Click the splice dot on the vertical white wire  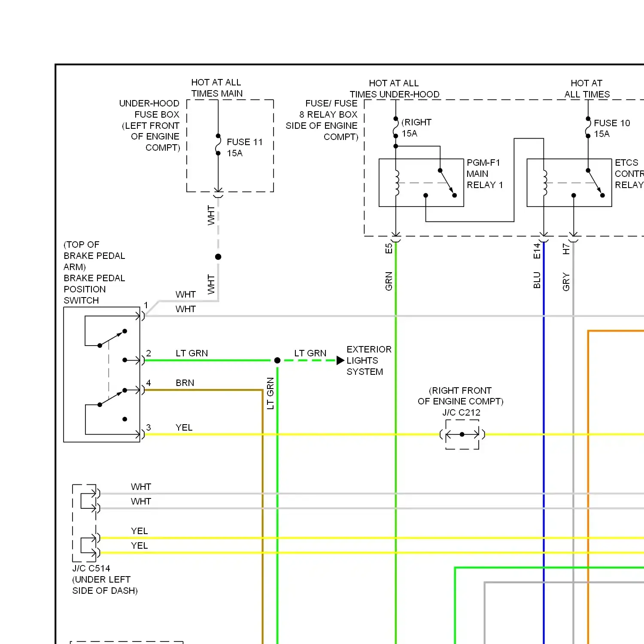218,257
